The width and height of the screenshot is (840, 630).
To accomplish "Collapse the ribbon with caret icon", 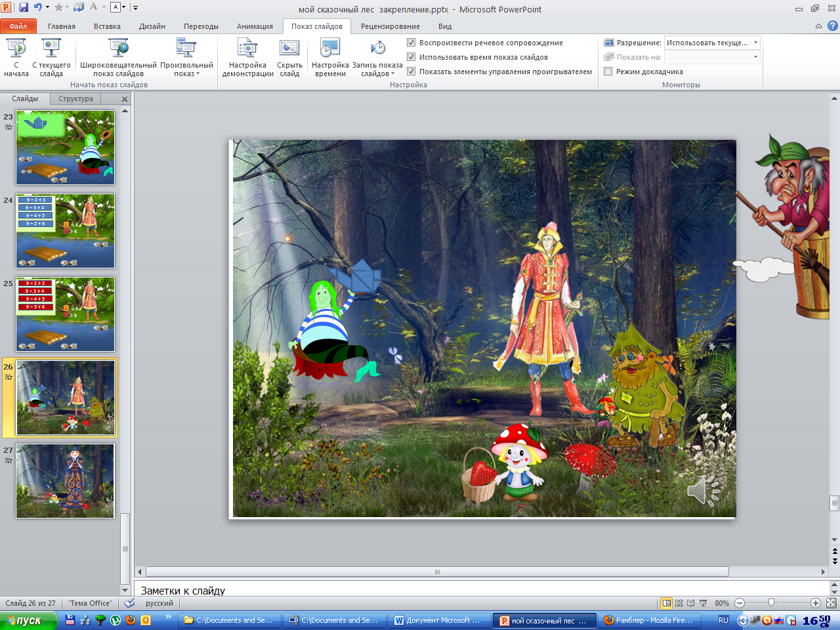I will click(818, 26).
